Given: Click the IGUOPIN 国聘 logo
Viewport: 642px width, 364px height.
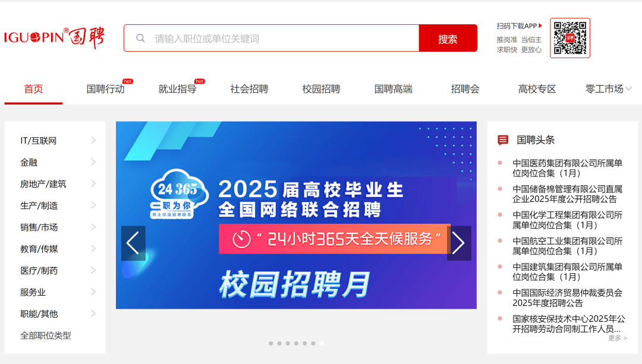Looking at the screenshot, I should 55,38.
